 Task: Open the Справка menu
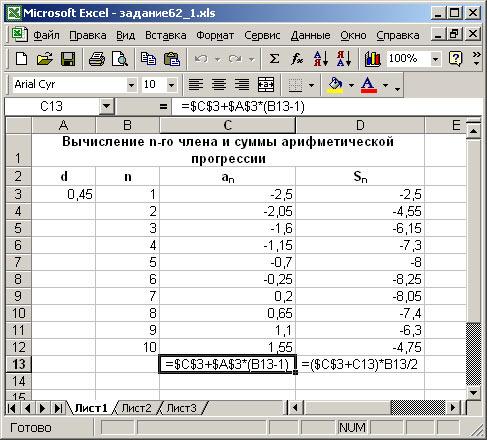(398, 35)
